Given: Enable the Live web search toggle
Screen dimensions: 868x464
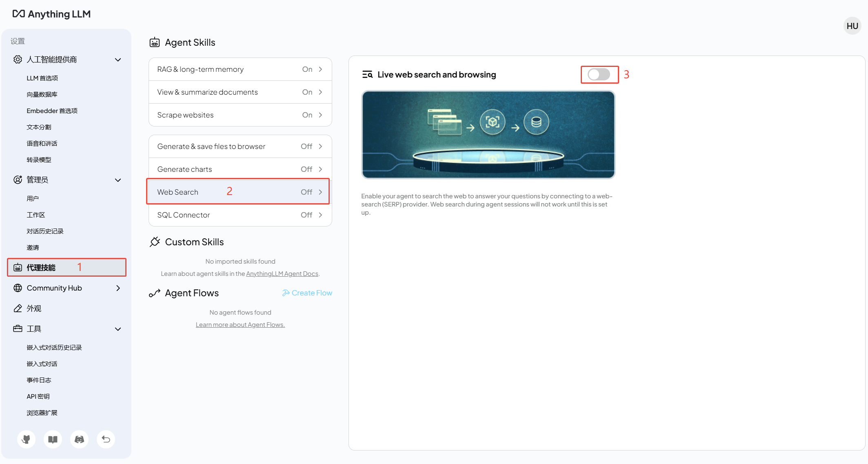Looking at the screenshot, I should point(599,74).
